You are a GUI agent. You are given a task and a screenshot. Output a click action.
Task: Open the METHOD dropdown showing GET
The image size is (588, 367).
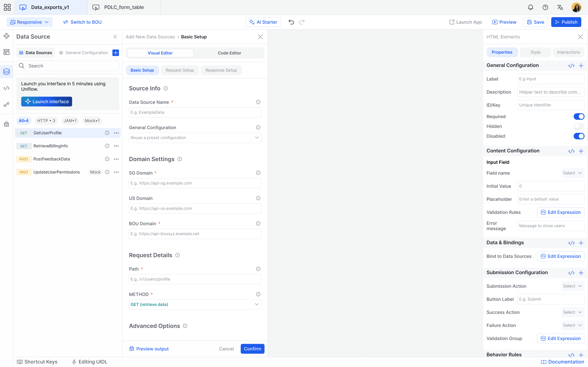click(195, 304)
